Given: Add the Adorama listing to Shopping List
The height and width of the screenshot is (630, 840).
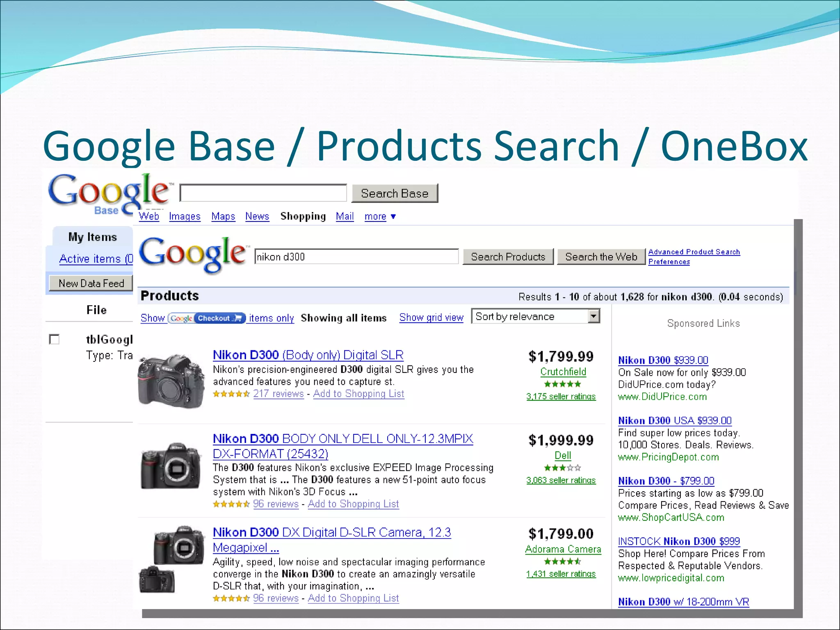Looking at the screenshot, I should click(353, 598).
